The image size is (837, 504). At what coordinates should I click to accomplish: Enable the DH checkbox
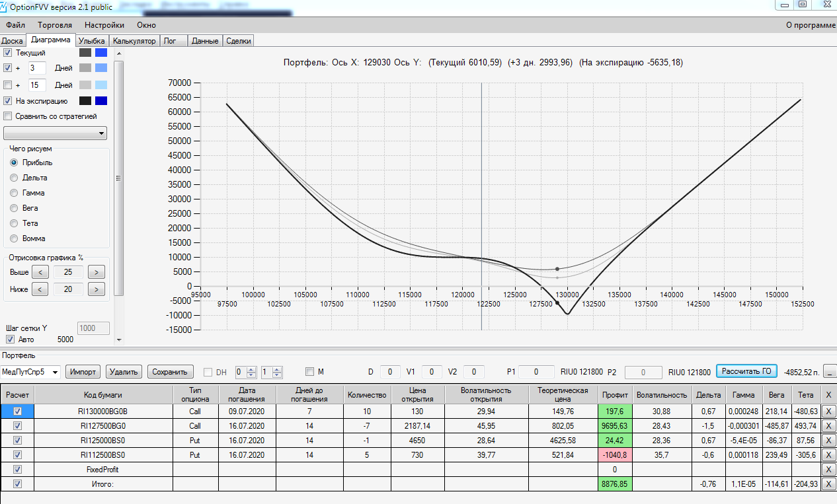pos(208,372)
